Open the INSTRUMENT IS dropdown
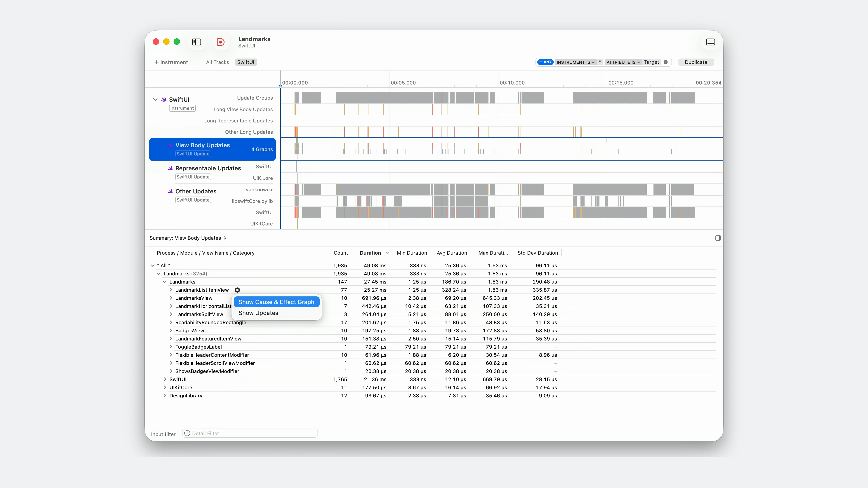Image resolution: width=868 pixels, height=488 pixels. [575, 62]
